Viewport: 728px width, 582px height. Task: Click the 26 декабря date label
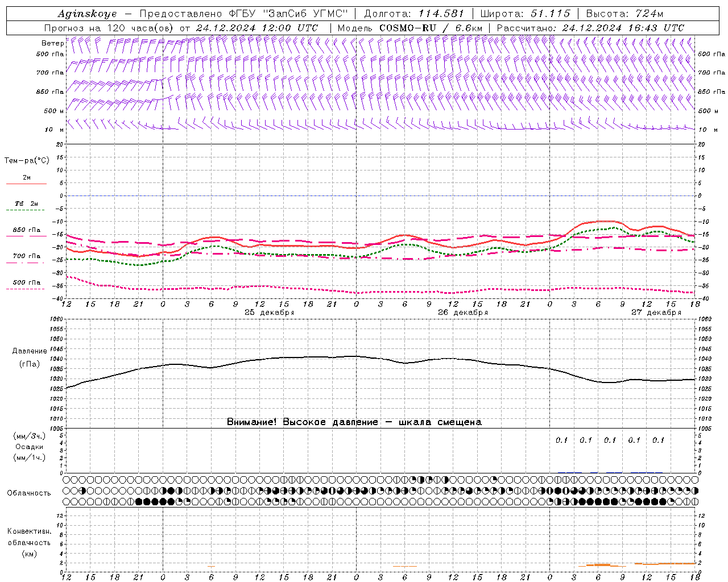pos(463,313)
